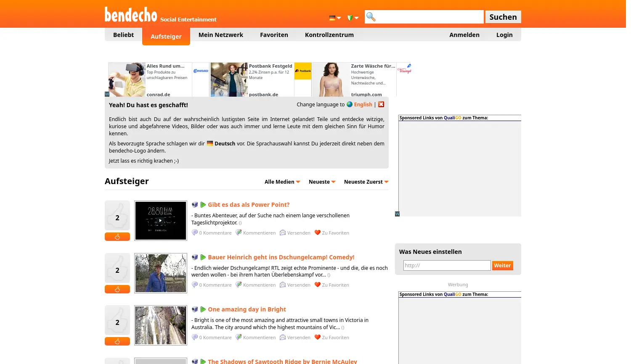Screen dimensions: 631x364
Task: Open the Kontrollzentrum tab
Action: click(329, 35)
